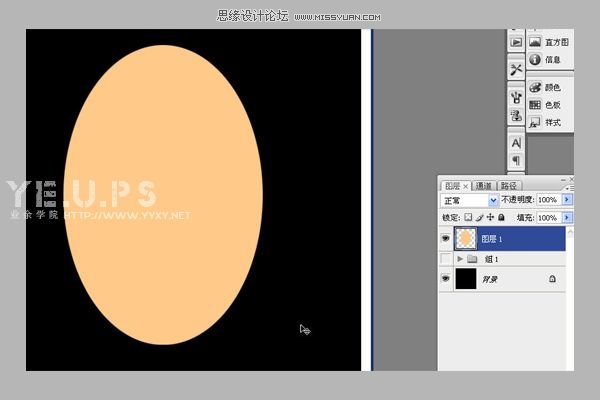Screen dimensions: 600x400
Task: Click lock image pixels brush icon
Action: coord(479,217)
